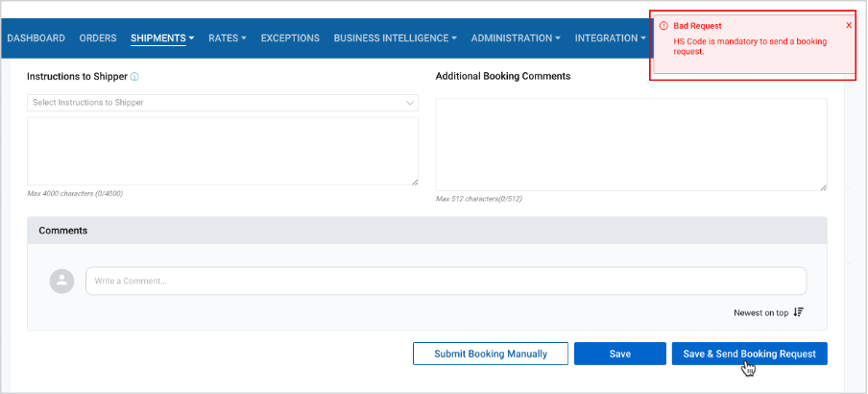
Task: Click the 'HS Code is mandatory' error message
Action: (750, 46)
